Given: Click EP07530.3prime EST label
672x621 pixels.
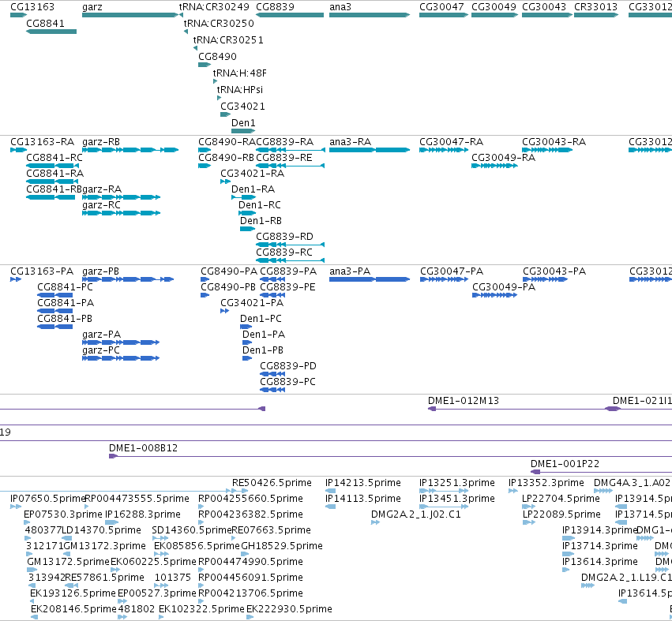Looking at the screenshot, I should (63, 514).
